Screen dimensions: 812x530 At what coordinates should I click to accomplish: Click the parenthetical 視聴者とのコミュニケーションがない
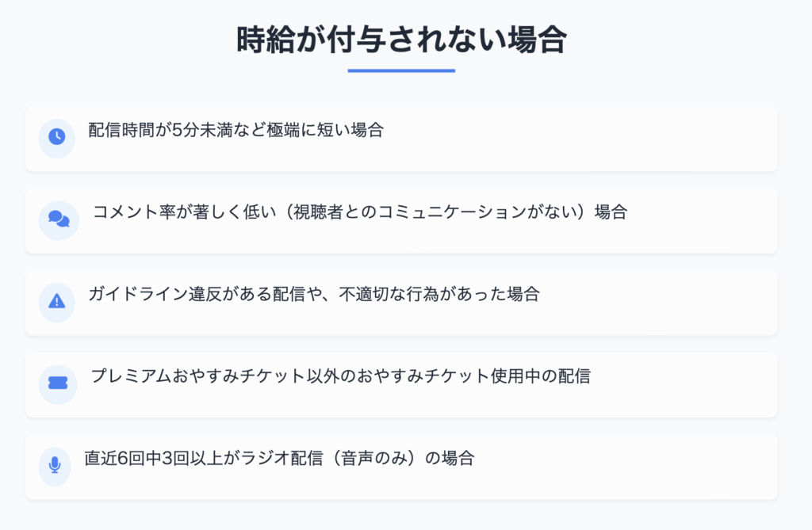(435, 212)
